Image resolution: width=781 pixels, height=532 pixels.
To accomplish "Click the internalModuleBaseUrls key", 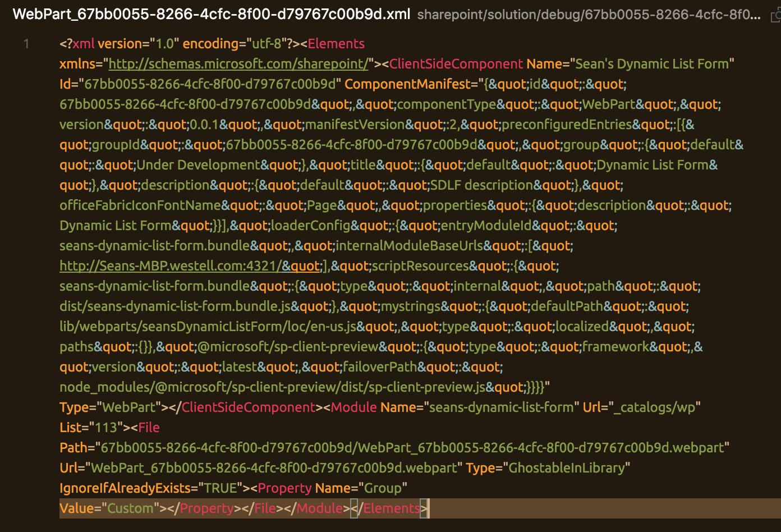I will (x=409, y=246).
